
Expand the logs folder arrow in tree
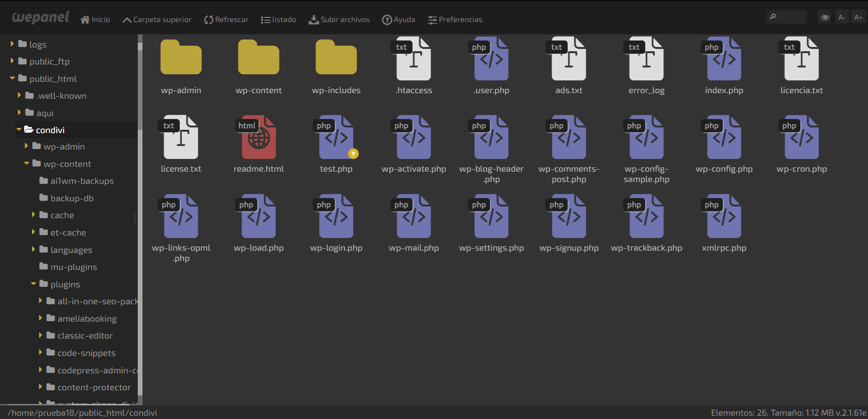pyautogui.click(x=13, y=44)
